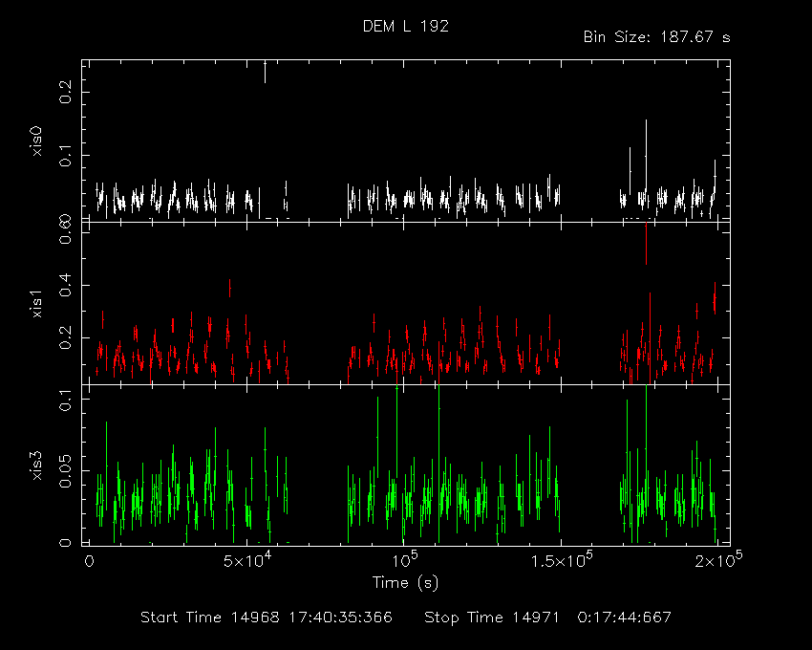Select the "2×10⁵" x-axis tick label
Image resolution: width=812 pixels, height=650 pixels.
tap(718, 560)
